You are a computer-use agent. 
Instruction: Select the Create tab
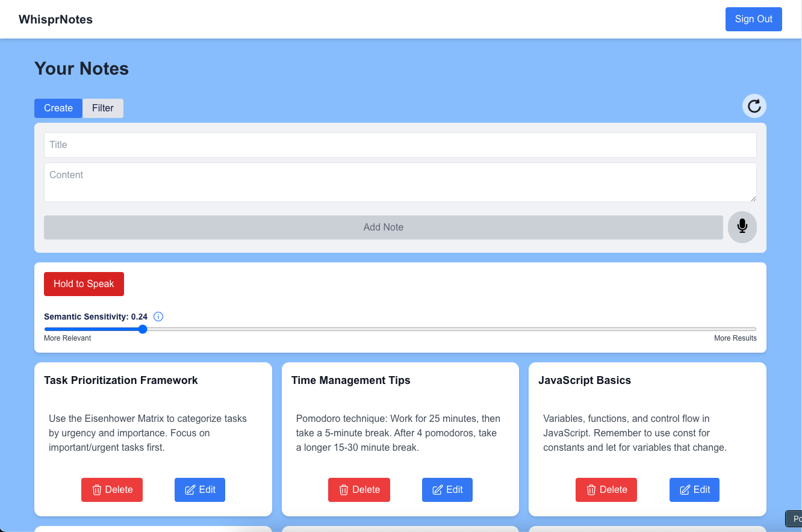pyautogui.click(x=58, y=108)
